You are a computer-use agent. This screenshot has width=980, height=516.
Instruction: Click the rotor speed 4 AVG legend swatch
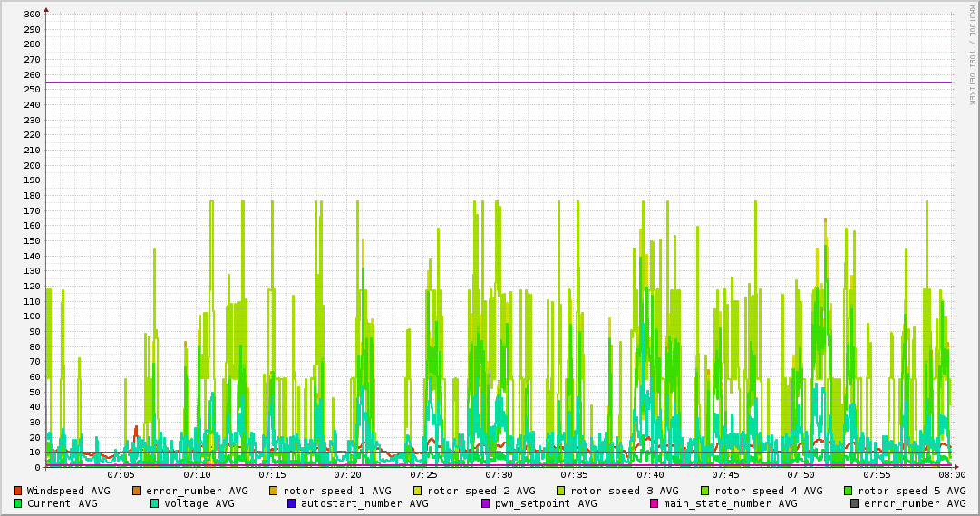pyautogui.click(x=705, y=491)
